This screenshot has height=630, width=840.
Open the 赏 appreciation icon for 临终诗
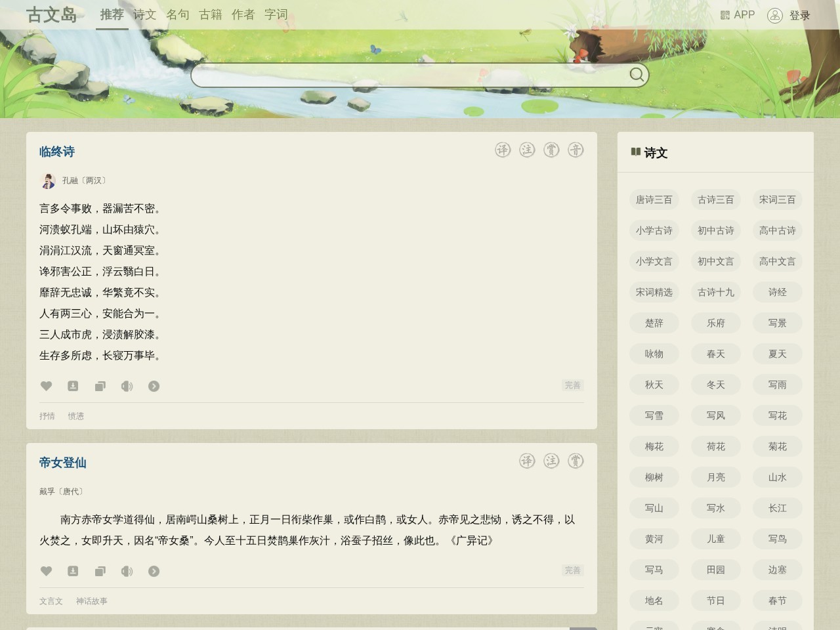coord(551,150)
